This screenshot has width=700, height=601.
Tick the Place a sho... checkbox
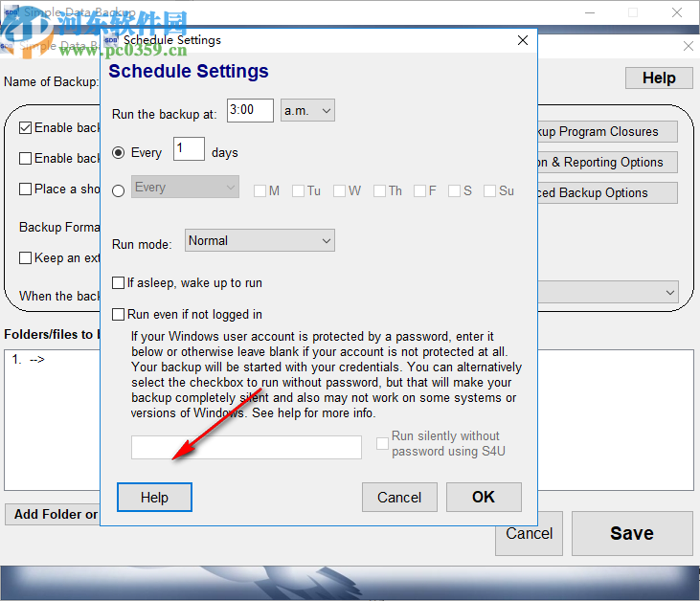click(26, 189)
